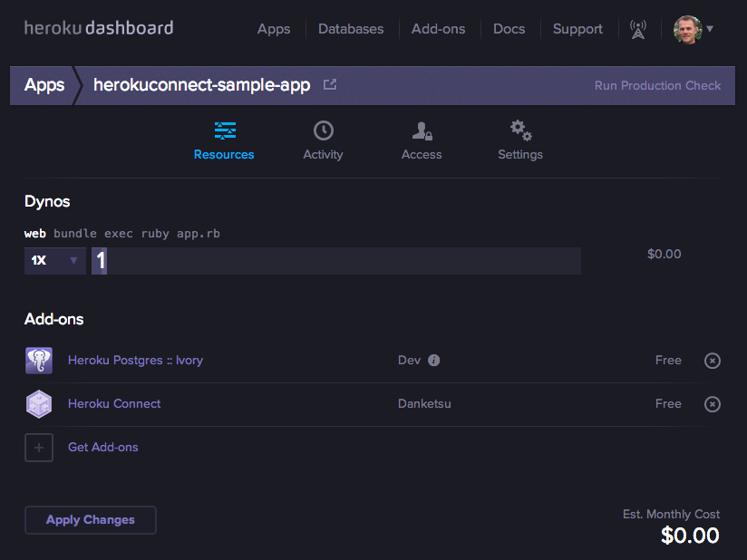
Task: Expand the account dropdown arrow
Action: tap(710, 29)
